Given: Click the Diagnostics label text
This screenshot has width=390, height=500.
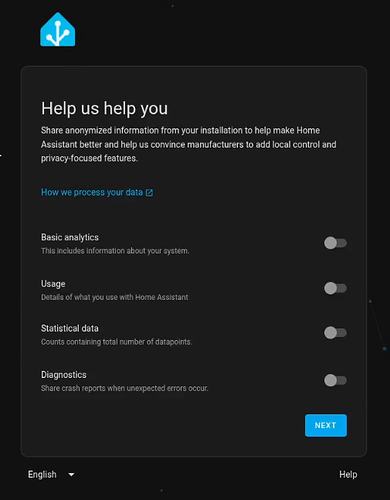Looking at the screenshot, I should click(x=64, y=375).
